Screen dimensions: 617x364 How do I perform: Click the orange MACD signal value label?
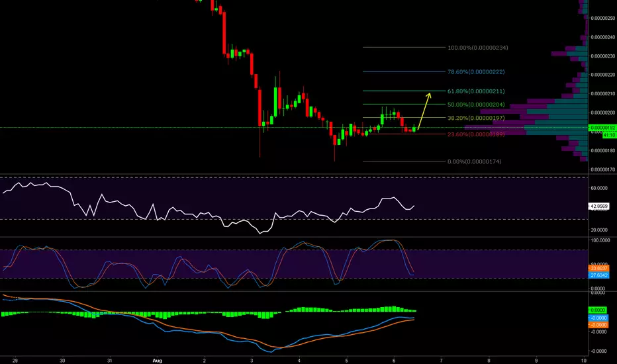tap(598, 325)
